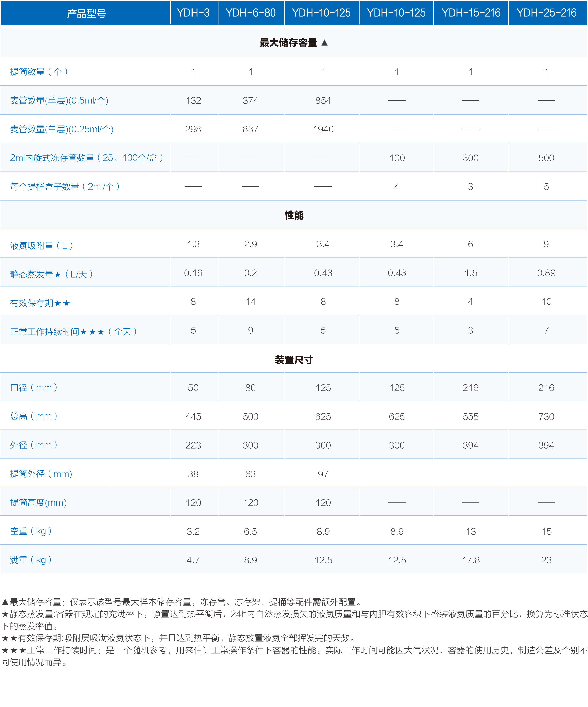The width and height of the screenshot is (588, 707).
Task: Click the value 223 in 外径 row
Action: tap(193, 445)
